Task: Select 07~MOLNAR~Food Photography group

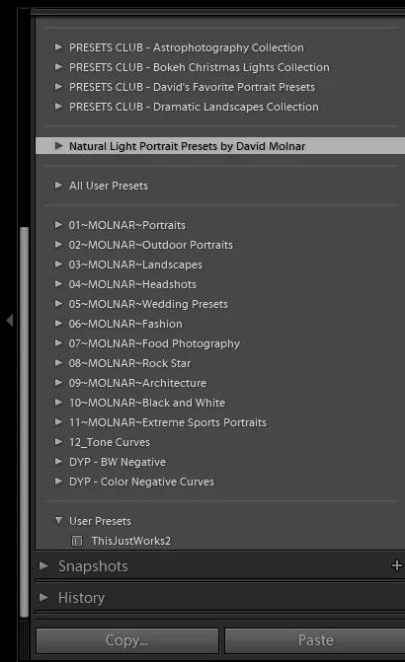Action: (154, 344)
